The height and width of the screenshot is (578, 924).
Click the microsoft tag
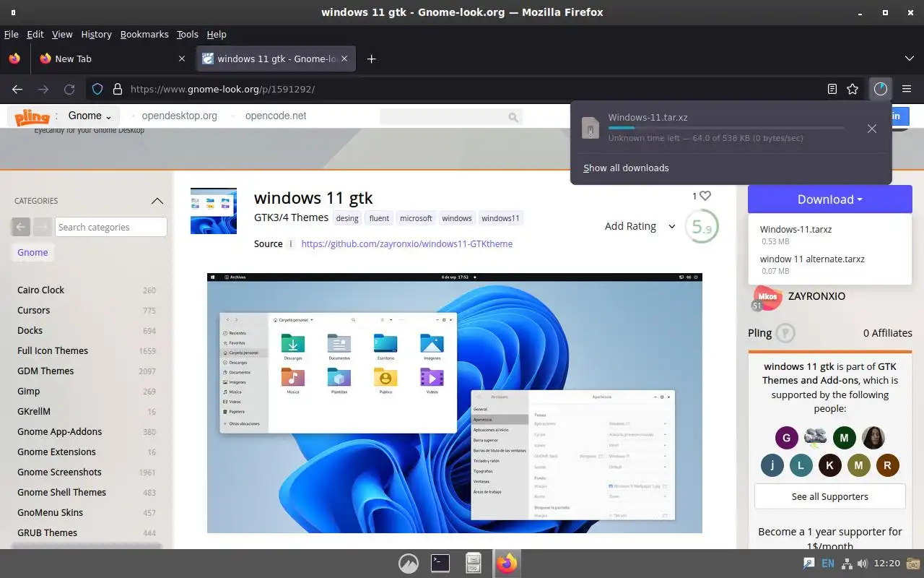416,218
